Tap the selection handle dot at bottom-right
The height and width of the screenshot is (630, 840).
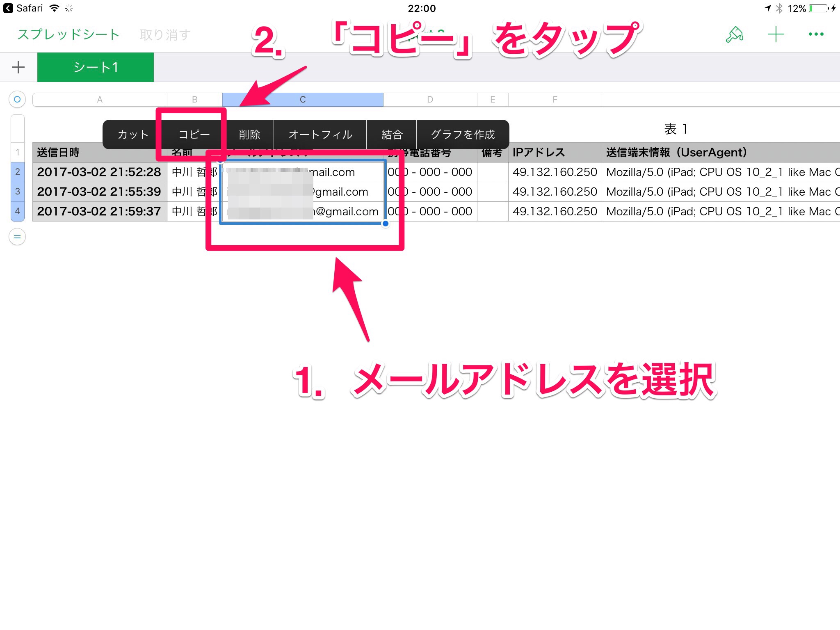click(x=385, y=224)
